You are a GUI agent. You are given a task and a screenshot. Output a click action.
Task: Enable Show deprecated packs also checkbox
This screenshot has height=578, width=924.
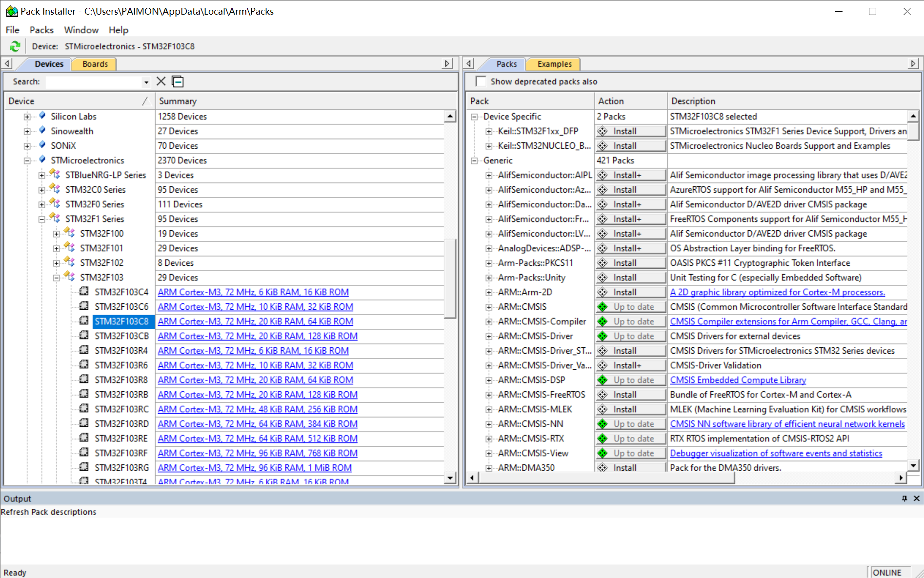[481, 81]
